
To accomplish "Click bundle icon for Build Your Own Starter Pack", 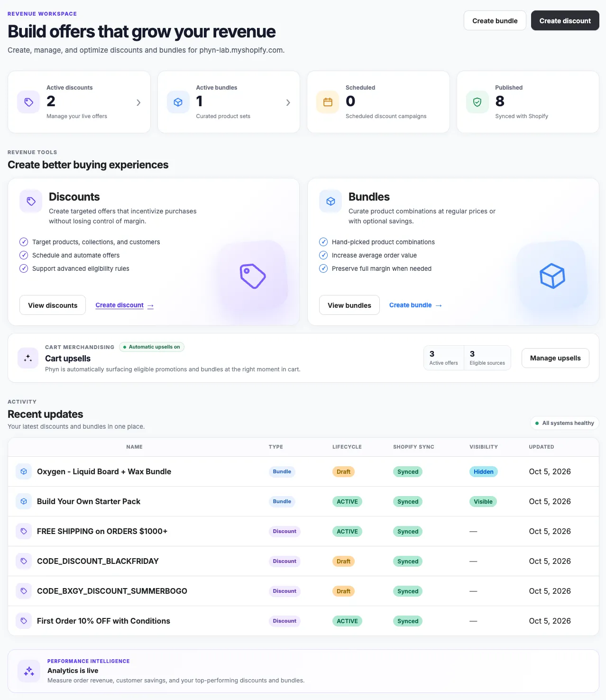I will click(24, 501).
